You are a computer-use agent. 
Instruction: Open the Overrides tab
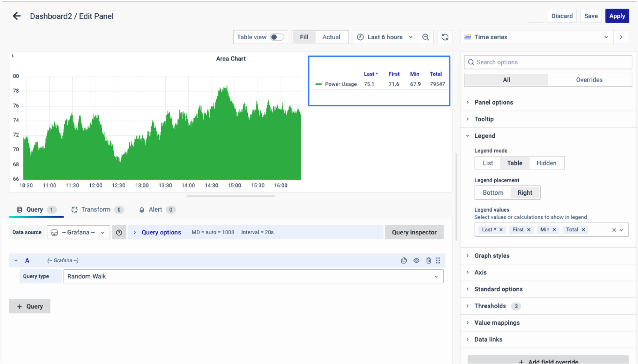click(x=589, y=80)
